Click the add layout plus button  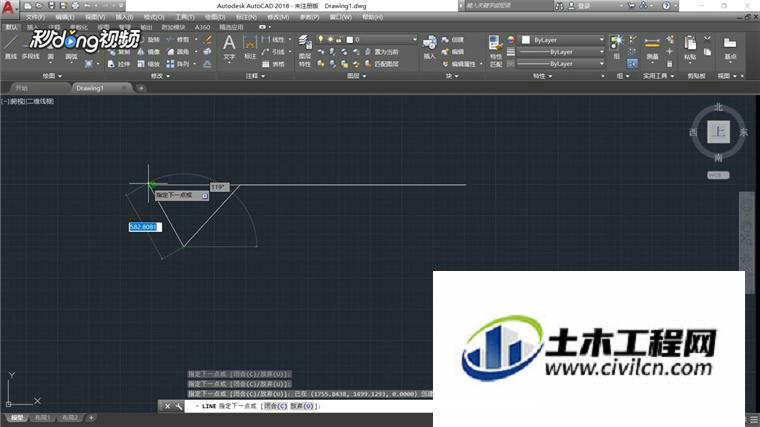point(91,418)
